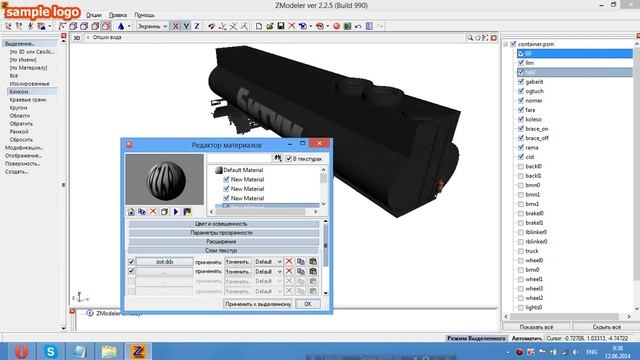This screenshot has width=640, height=360.
Task: Click the blue cone selection-mode icon
Action: click(121, 26)
